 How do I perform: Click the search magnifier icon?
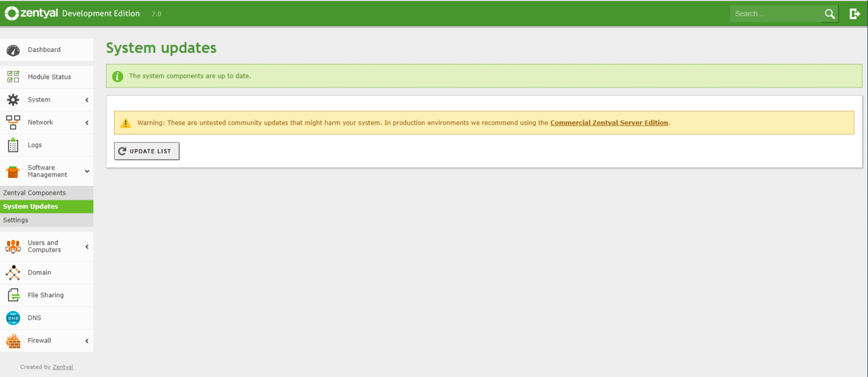click(830, 14)
